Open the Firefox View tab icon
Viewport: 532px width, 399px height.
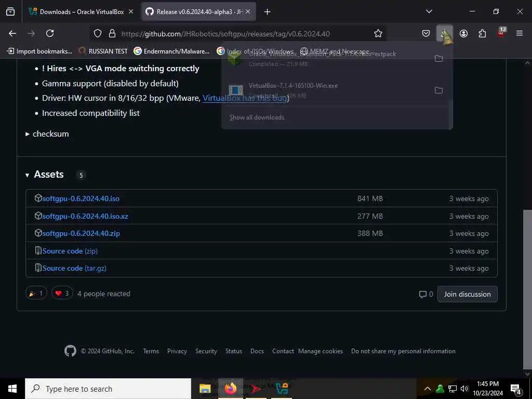pos(10,11)
